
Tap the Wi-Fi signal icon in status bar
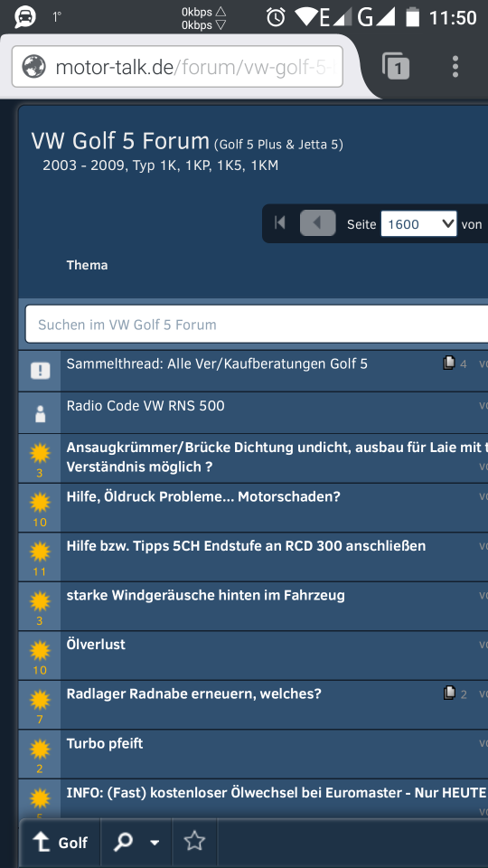pos(305,16)
